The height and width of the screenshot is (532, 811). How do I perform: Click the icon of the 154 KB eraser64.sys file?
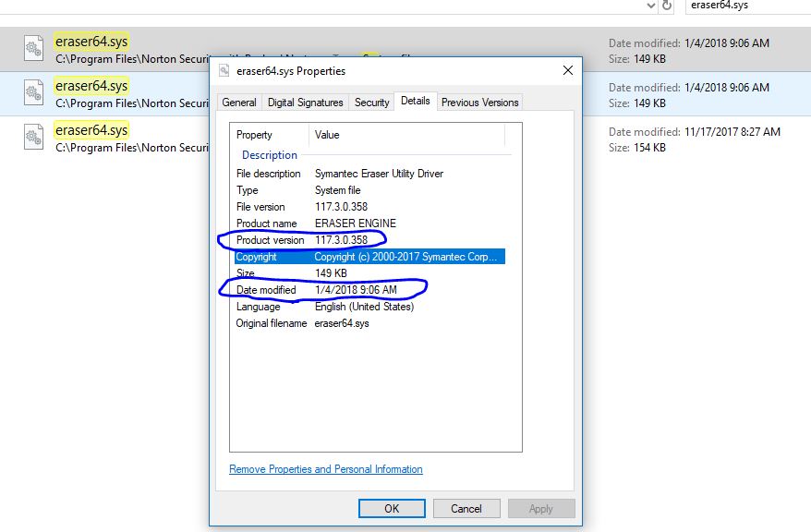click(33, 138)
